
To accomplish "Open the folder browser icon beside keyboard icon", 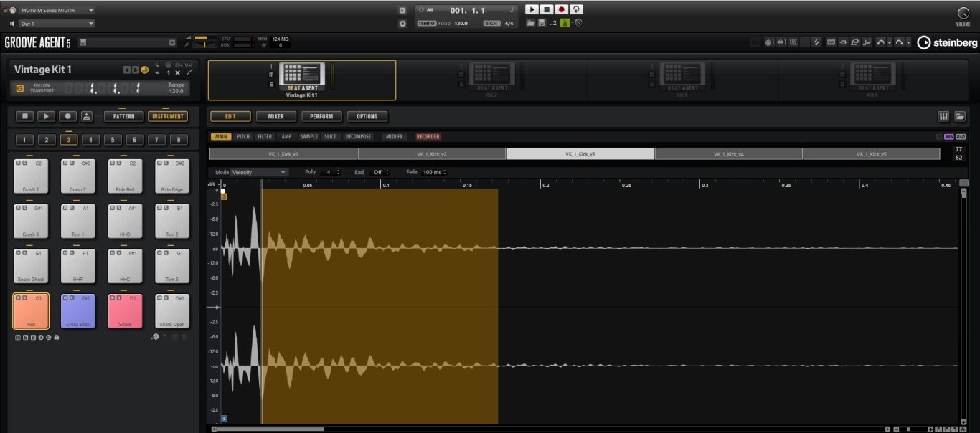I will (x=959, y=116).
